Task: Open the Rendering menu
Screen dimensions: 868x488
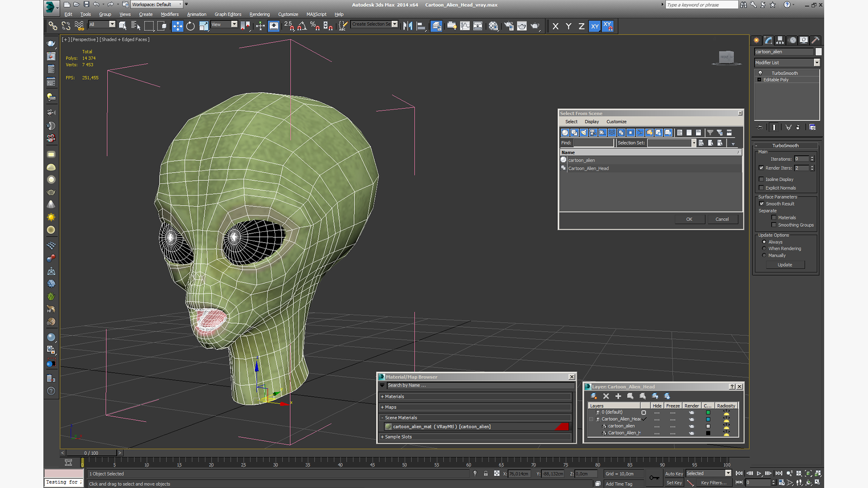Action: click(259, 14)
